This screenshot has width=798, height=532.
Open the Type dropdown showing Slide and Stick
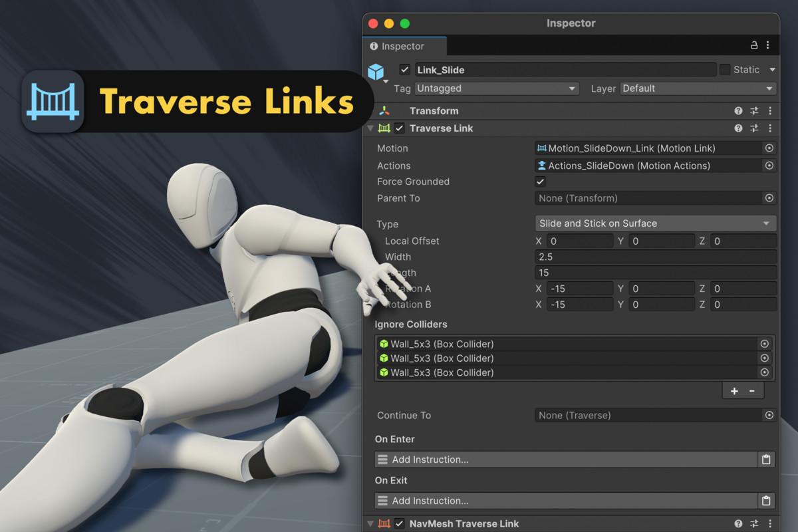coord(655,223)
